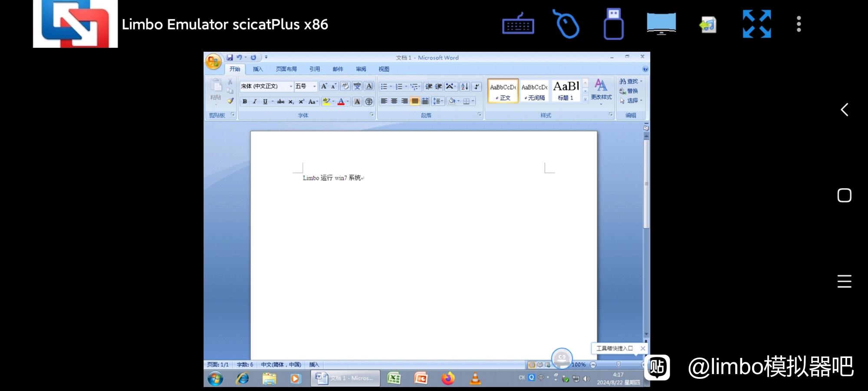Toggle Limbo fullscreen arrows icon
This screenshot has height=391, width=868.
pos(756,24)
